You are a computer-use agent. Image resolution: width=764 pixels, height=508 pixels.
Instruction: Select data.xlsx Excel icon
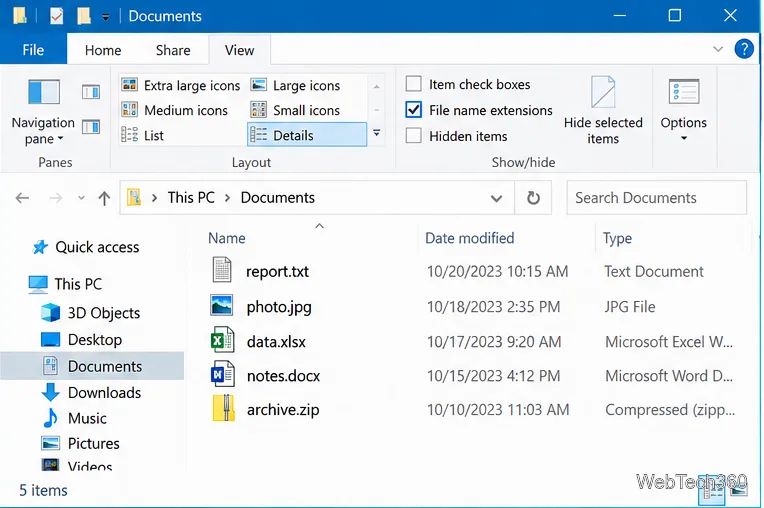click(x=223, y=340)
